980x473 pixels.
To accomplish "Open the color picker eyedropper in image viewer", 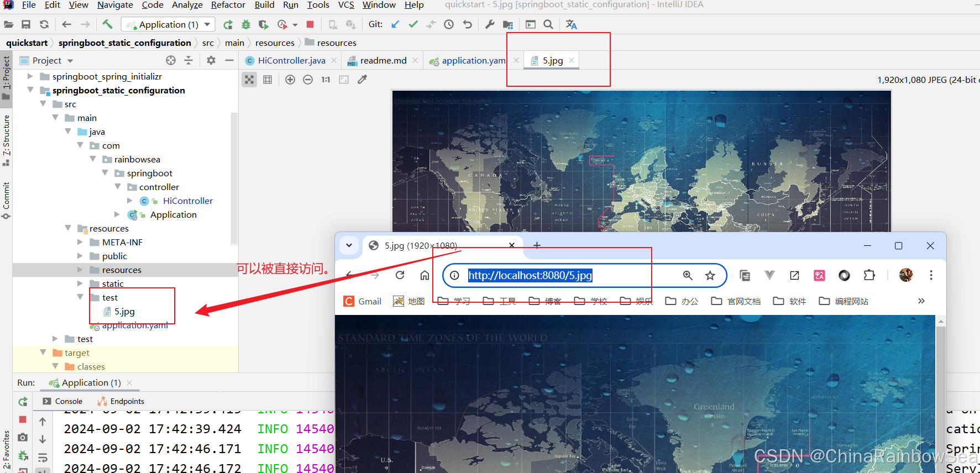I will [362, 80].
